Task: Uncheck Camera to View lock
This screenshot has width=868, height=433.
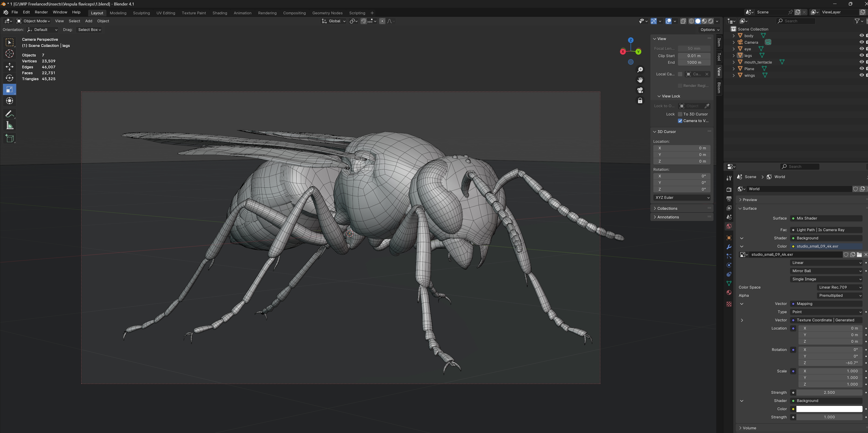Action: 680,121
